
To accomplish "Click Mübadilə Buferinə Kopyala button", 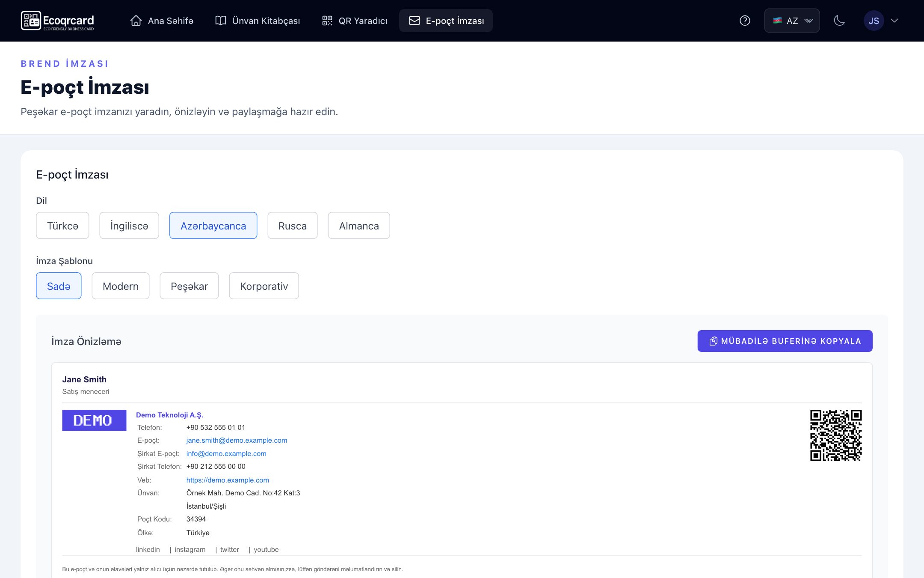I will pyautogui.click(x=785, y=341).
